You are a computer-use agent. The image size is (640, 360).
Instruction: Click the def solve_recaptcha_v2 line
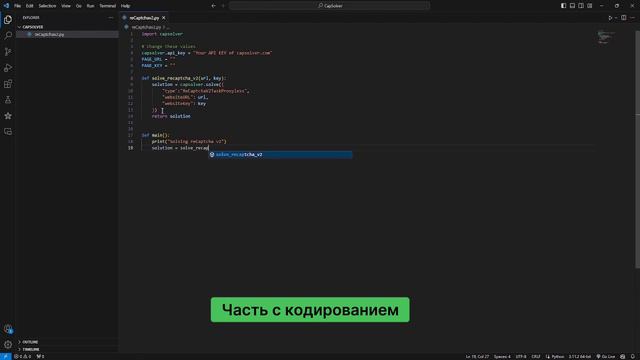pyautogui.click(x=184, y=78)
